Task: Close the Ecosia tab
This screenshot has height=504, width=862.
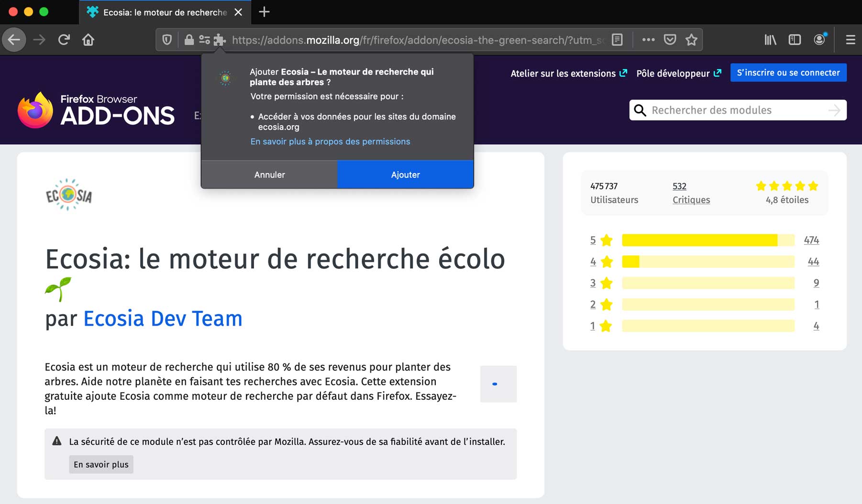Action: point(238,12)
